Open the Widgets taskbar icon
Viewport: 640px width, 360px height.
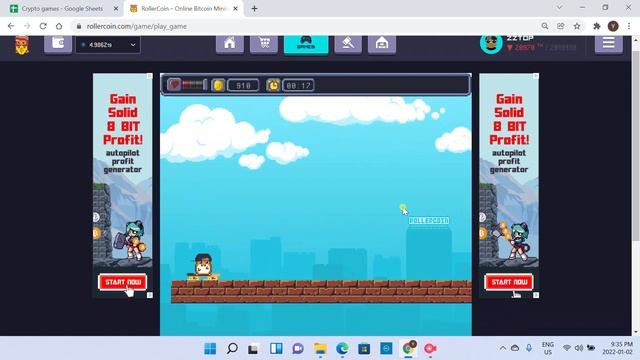coord(276,349)
